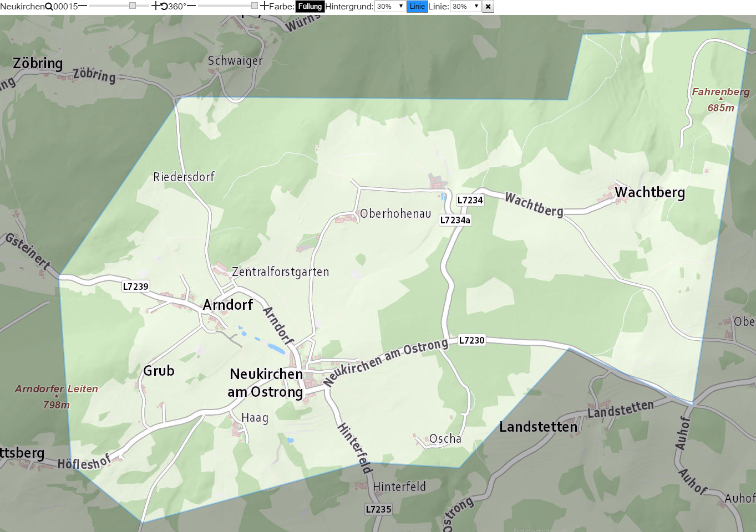Click the L7230 road badge

[471, 340]
